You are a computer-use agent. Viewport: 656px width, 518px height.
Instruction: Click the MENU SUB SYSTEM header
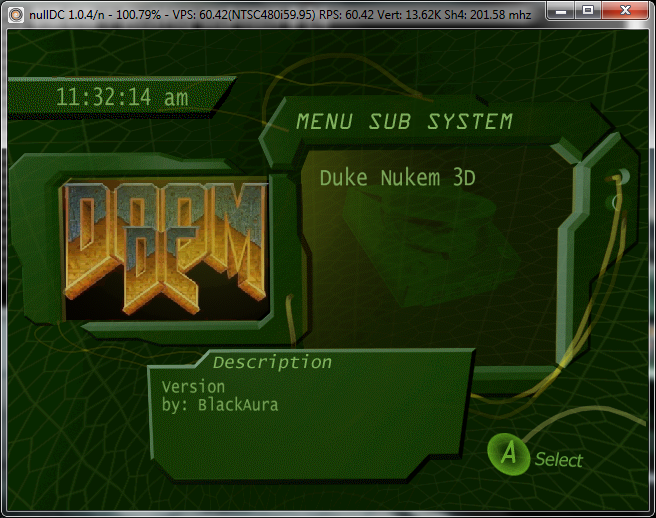coord(404,122)
